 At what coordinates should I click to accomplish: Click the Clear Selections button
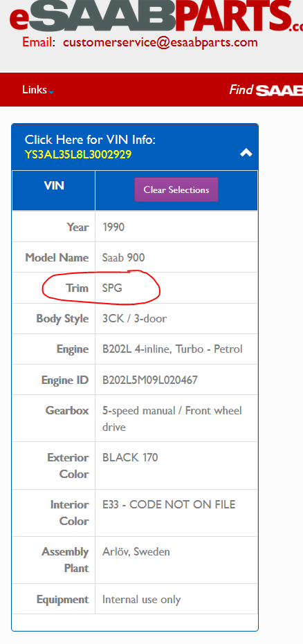pyautogui.click(x=176, y=190)
